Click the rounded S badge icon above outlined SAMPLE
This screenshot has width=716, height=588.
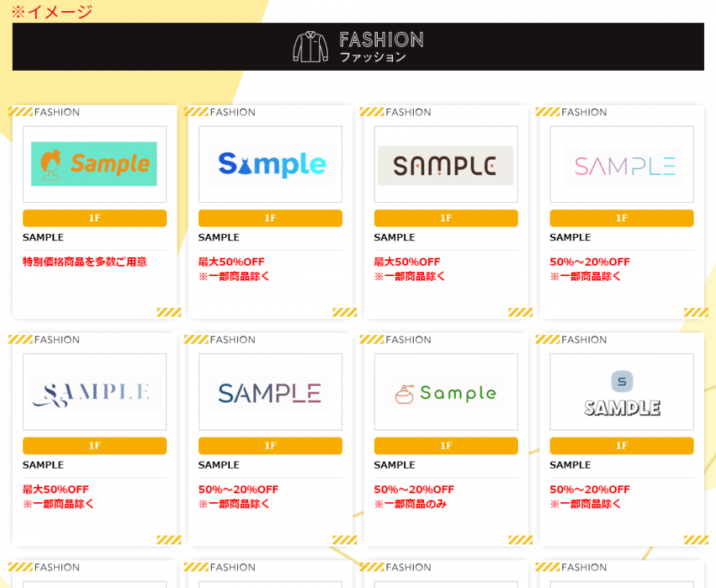click(622, 381)
